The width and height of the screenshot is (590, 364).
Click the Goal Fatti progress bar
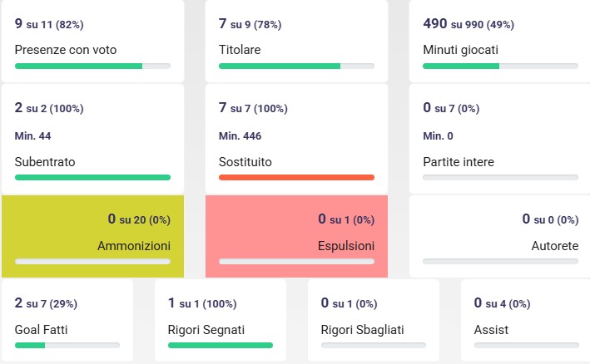pyautogui.click(x=67, y=345)
